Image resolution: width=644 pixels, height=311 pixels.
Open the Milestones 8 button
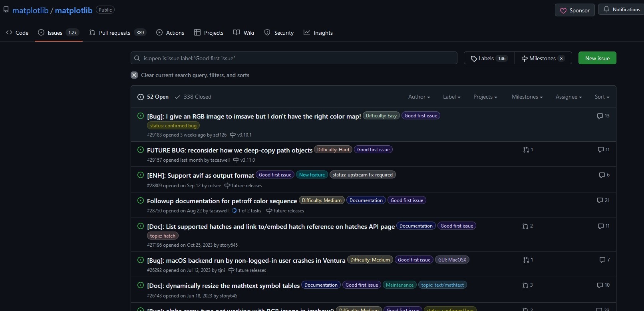543,58
